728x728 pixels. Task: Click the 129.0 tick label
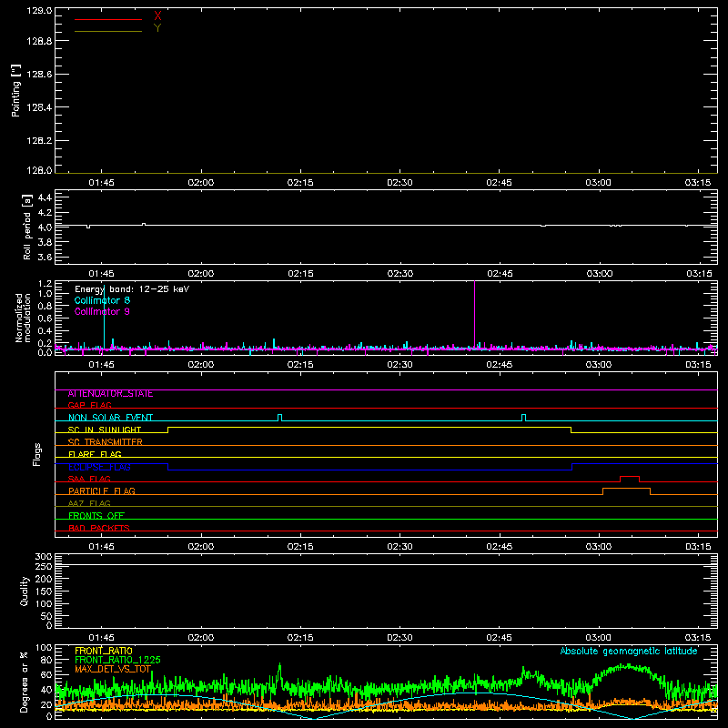39,11
